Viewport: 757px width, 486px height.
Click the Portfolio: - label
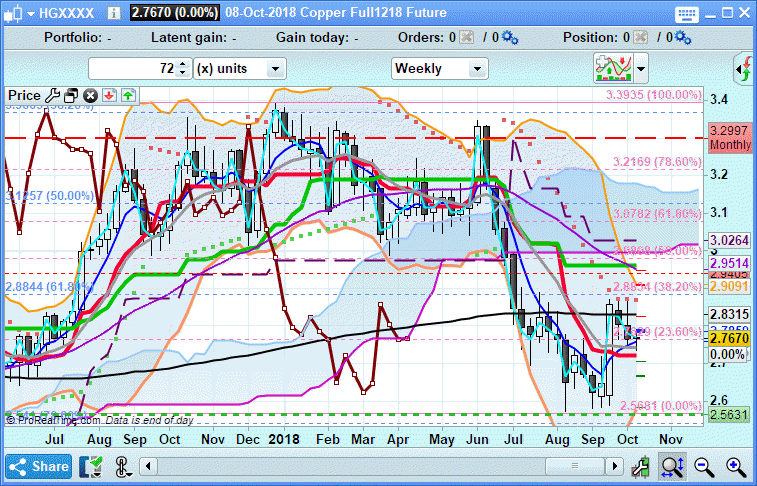pos(78,38)
